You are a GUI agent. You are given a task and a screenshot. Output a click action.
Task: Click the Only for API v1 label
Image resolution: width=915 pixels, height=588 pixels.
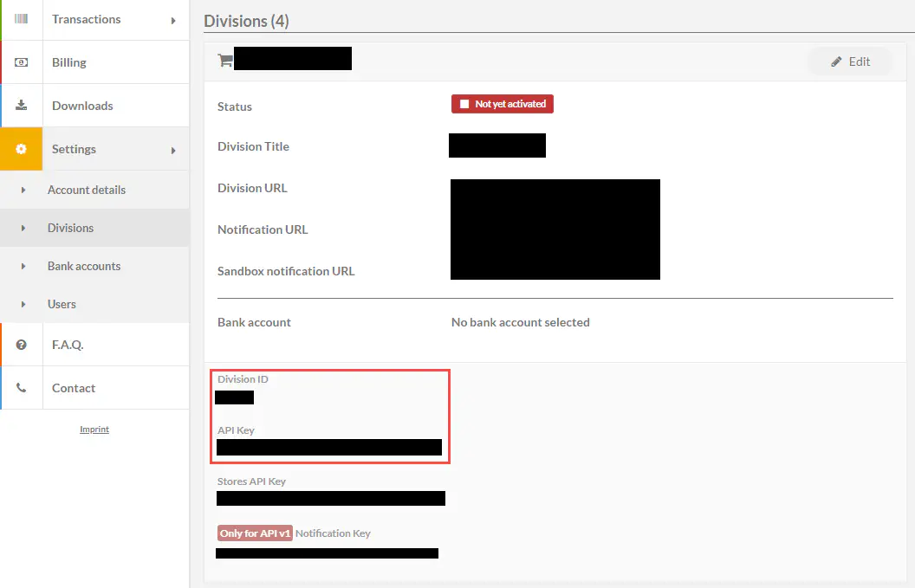(x=255, y=533)
